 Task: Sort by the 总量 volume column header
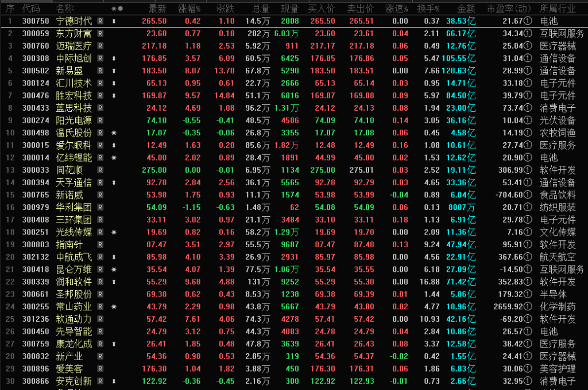(261, 9)
